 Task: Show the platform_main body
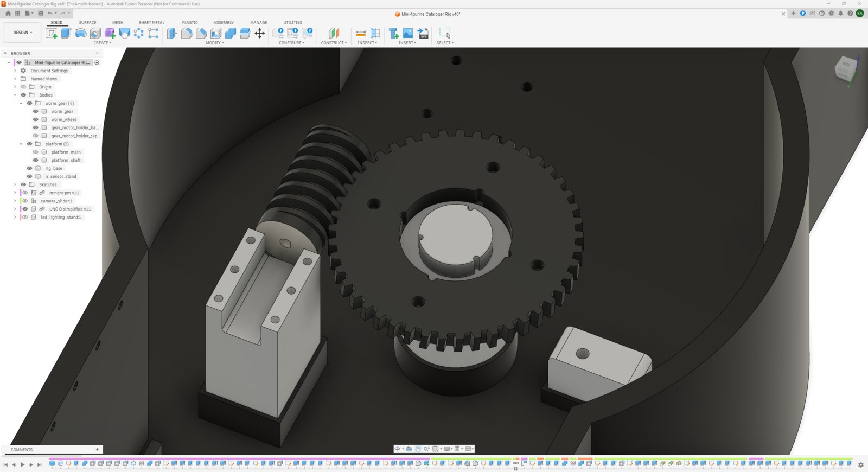click(x=36, y=152)
